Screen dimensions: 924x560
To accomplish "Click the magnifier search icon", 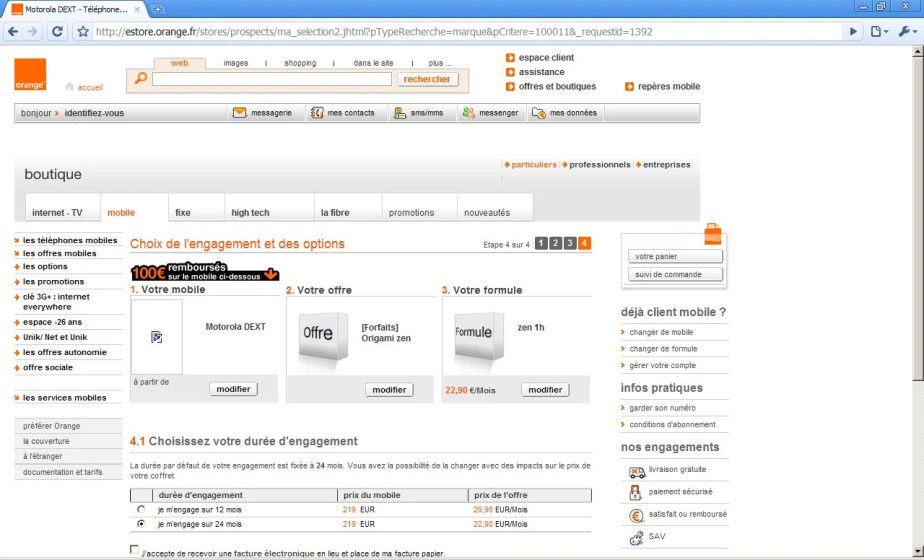I will (x=140, y=78).
